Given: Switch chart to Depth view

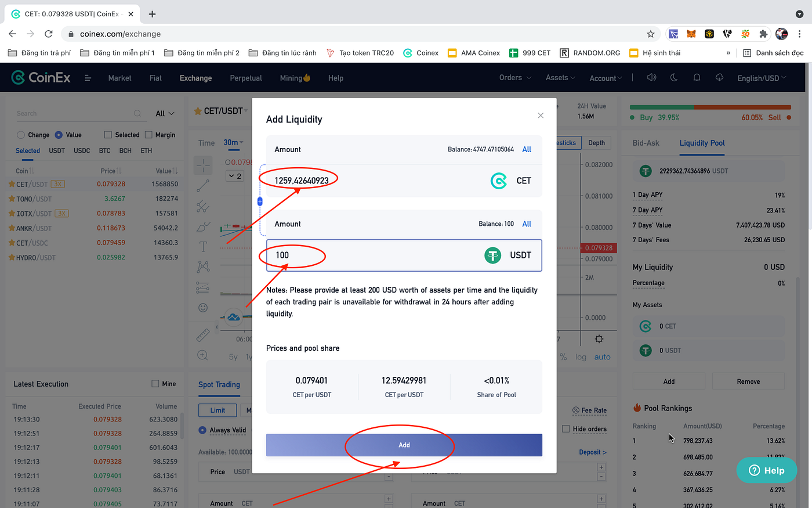Looking at the screenshot, I should (x=596, y=143).
